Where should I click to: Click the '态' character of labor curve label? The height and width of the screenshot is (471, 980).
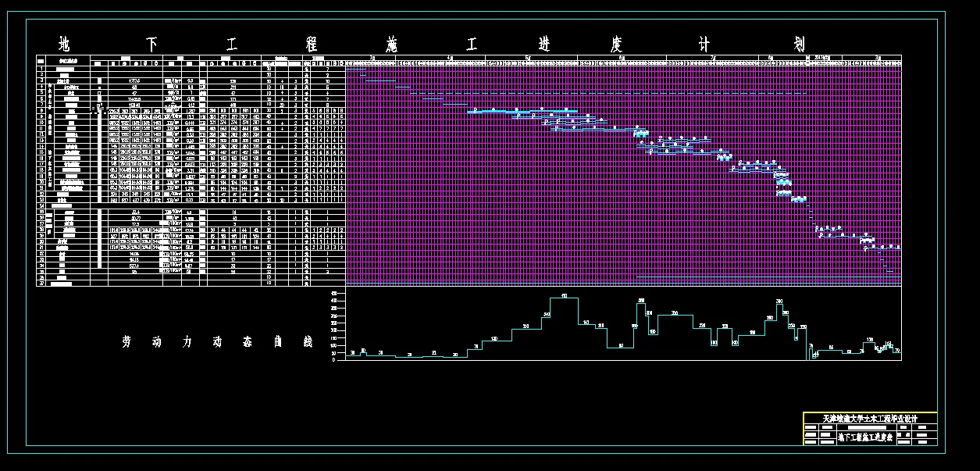(247, 342)
